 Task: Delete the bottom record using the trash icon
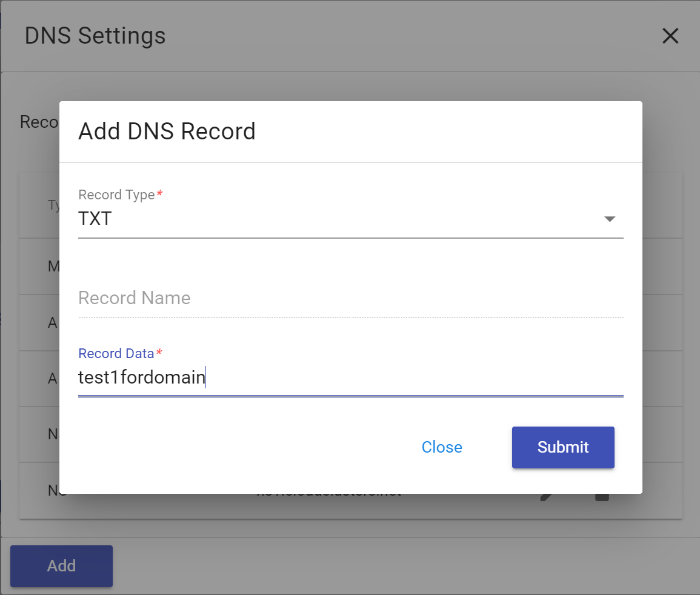(601, 497)
